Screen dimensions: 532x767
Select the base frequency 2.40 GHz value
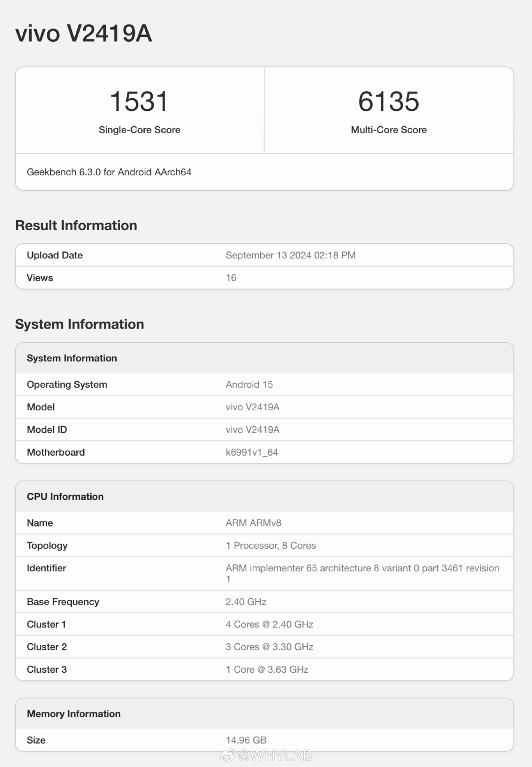coord(246,602)
